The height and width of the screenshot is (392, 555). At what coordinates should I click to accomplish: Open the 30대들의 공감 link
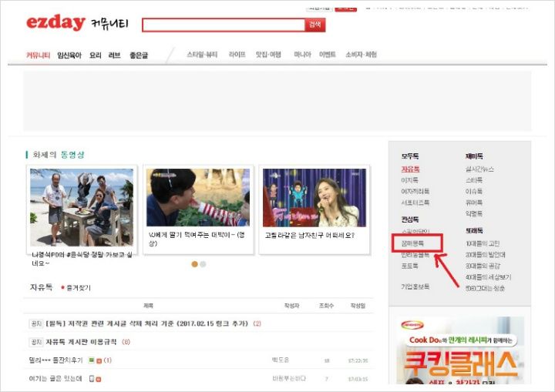point(483,266)
